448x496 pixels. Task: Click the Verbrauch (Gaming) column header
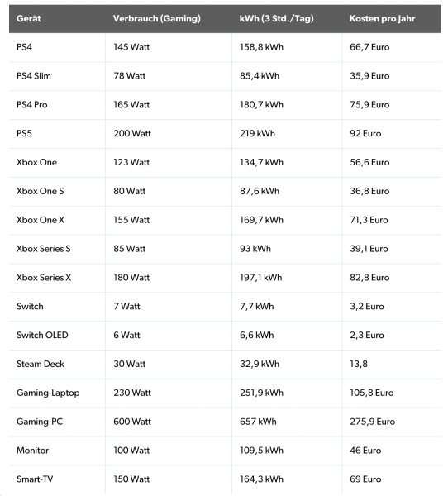coord(157,19)
